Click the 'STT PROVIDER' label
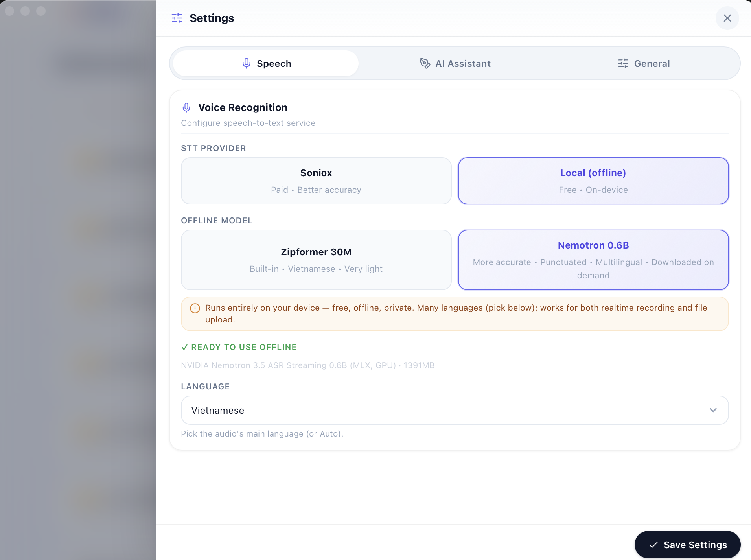 coord(214,148)
